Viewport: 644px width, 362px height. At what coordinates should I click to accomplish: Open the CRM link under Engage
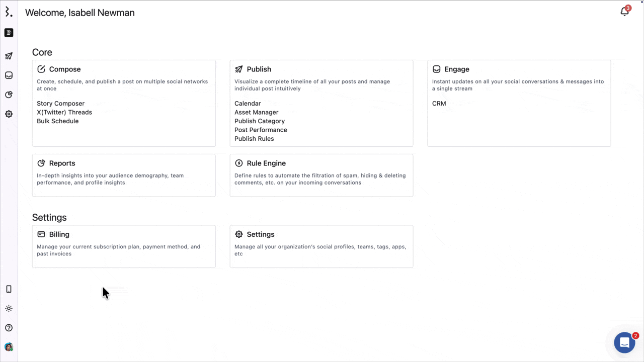click(x=439, y=104)
